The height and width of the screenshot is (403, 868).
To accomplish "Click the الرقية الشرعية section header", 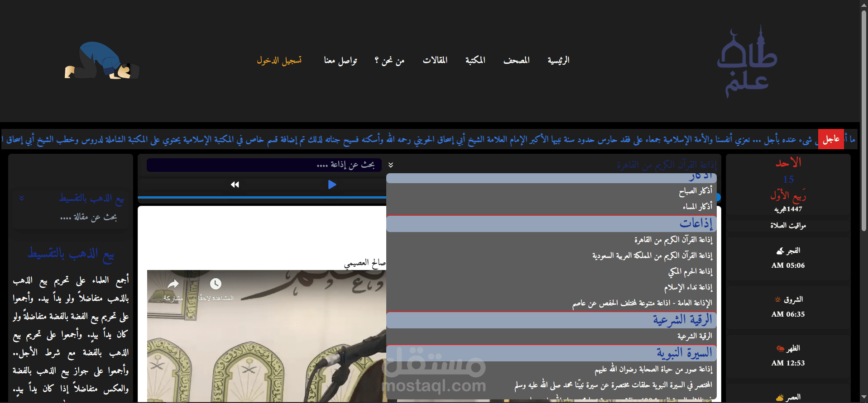I will [551, 320].
